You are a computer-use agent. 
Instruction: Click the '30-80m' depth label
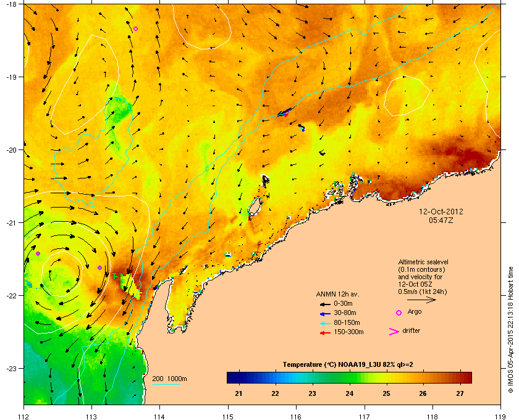345,313
